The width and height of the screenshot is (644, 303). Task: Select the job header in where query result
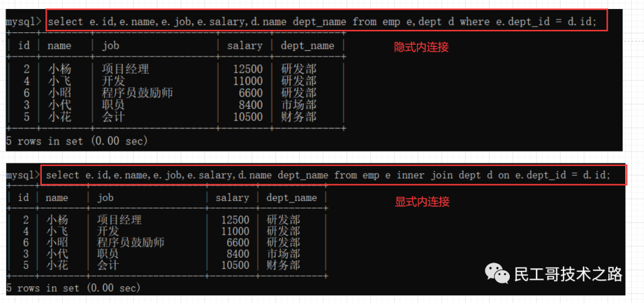click(x=110, y=45)
